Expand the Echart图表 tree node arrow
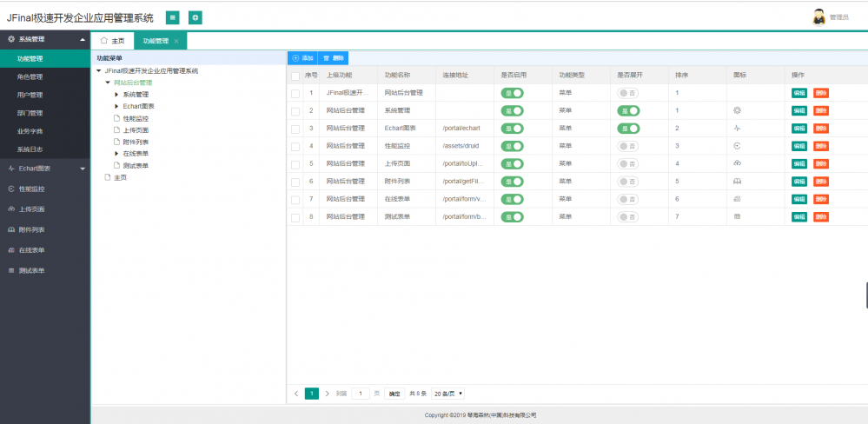Screen dimensions: 868x424 [116, 106]
